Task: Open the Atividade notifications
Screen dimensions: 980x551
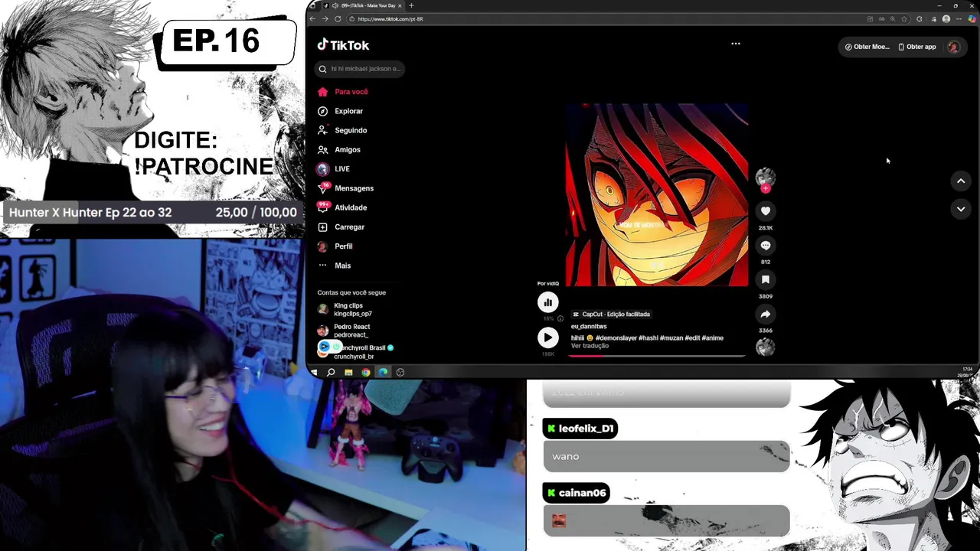Action: point(342,207)
